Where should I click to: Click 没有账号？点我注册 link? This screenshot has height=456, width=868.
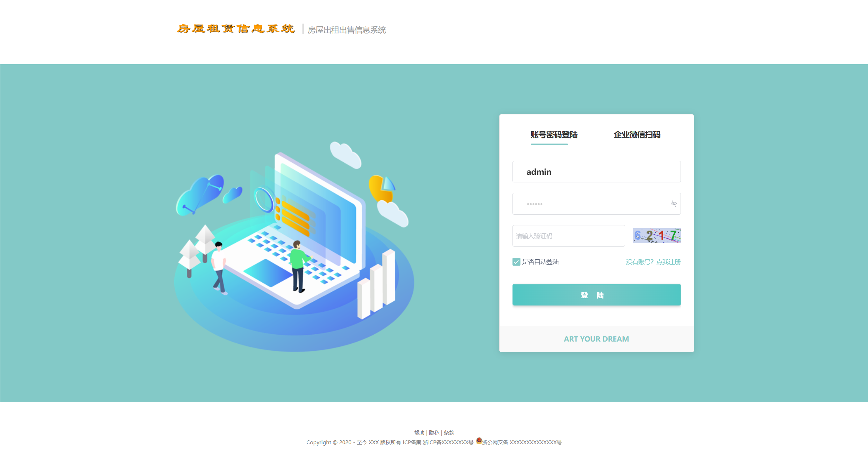tap(653, 261)
